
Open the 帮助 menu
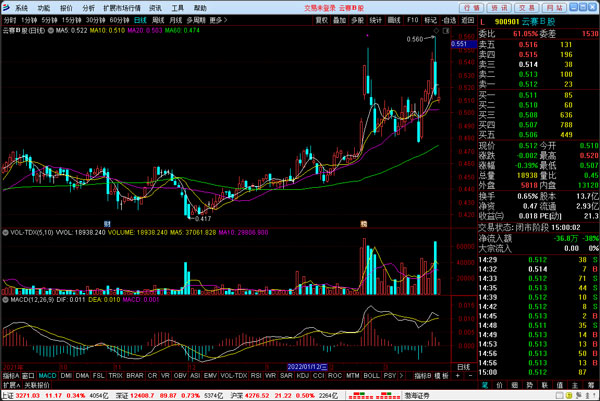tap(200, 8)
